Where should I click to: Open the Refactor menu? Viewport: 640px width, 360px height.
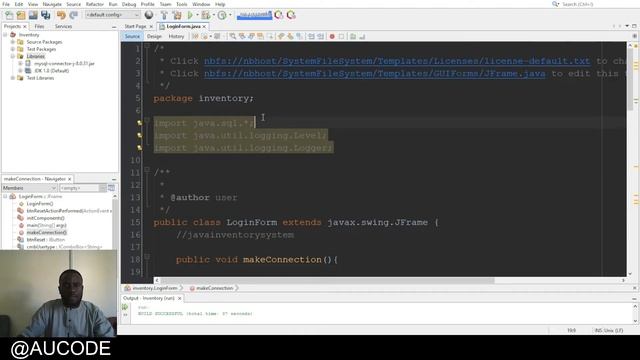pos(95,4)
